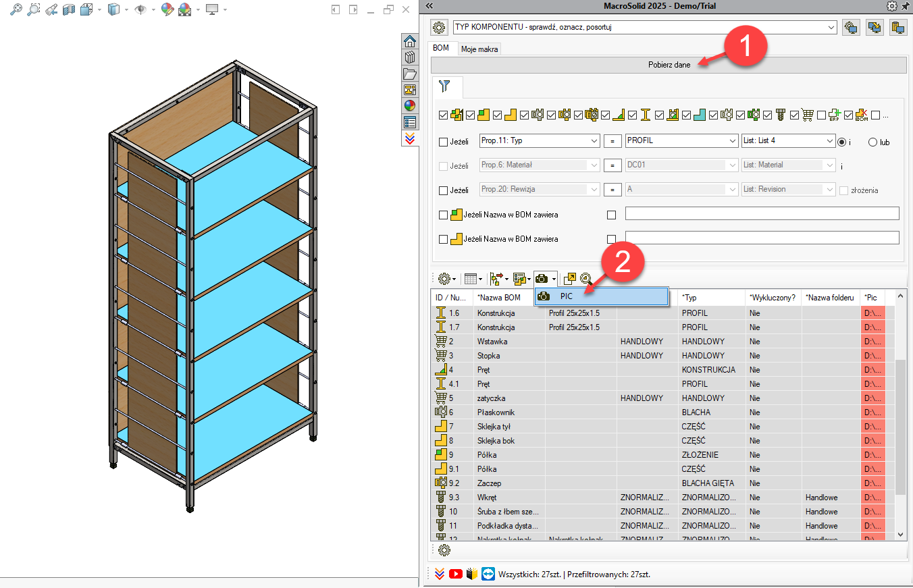Sort by the *Typ column header
The image size is (913, 588).
[711, 297]
